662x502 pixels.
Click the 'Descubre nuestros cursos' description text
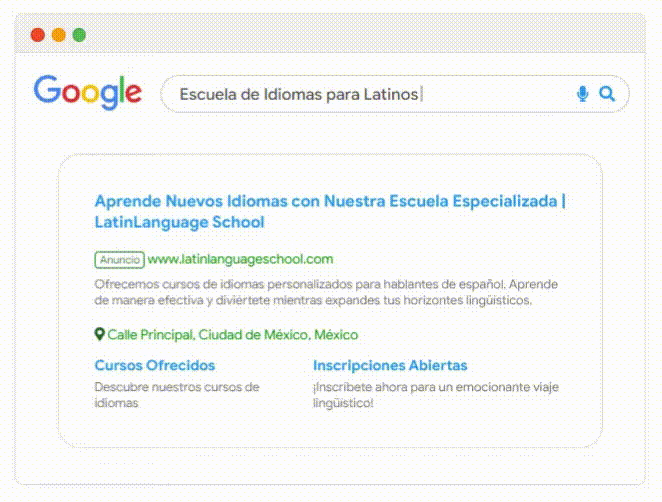pos(177,386)
